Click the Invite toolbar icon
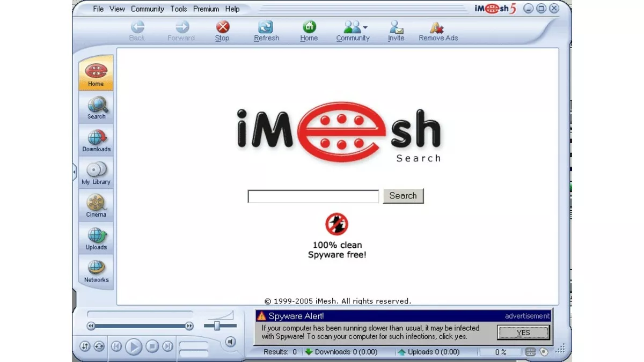 coord(396,31)
